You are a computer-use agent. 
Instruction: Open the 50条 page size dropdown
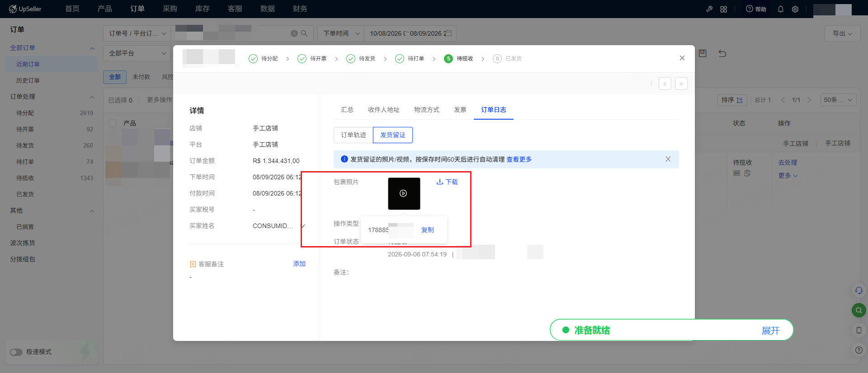click(x=838, y=100)
